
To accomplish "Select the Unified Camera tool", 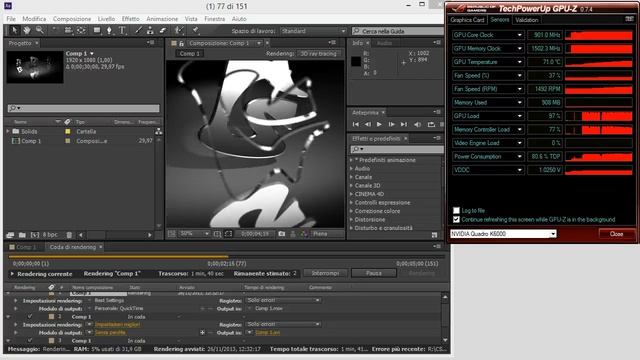I will click(68, 30).
